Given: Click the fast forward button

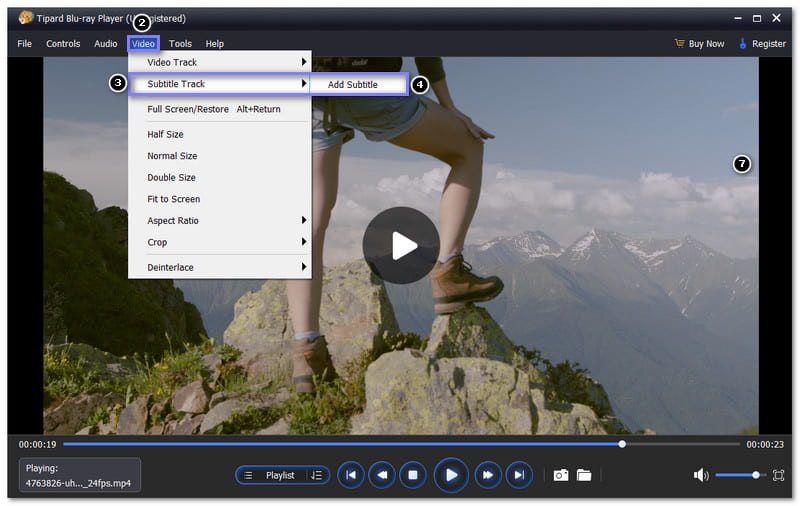Looking at the screenshot, I should click(x=488, y=475).
